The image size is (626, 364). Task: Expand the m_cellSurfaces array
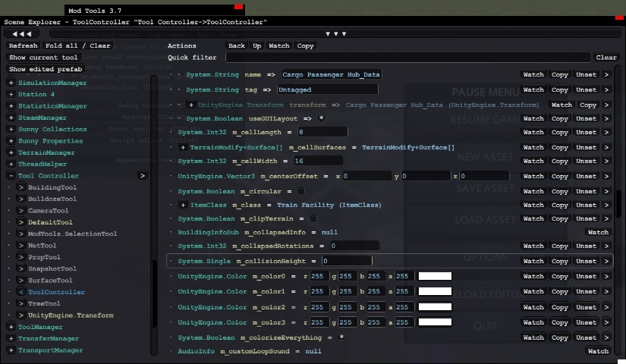coord(183,147)
